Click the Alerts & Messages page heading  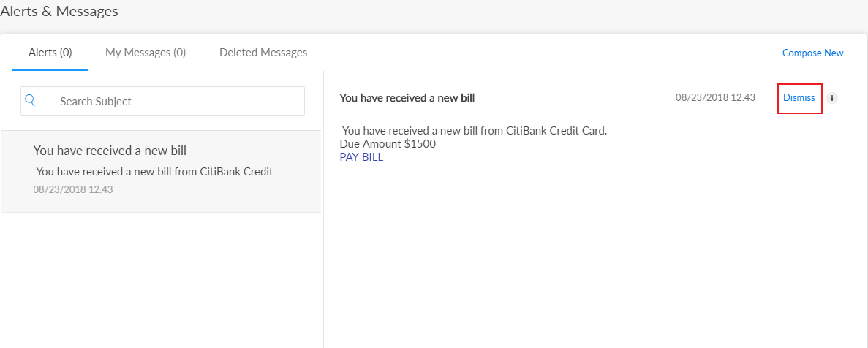pyautogui.click(x=59, y=11)
